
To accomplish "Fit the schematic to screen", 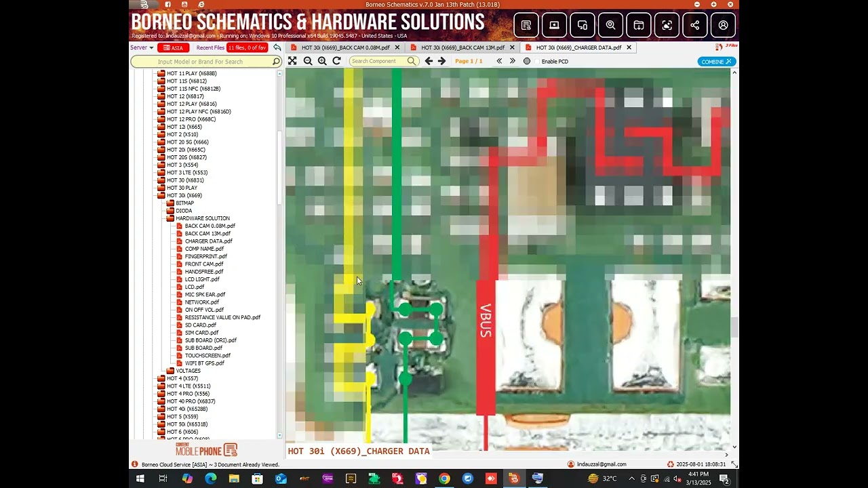I will click(292, 61).
